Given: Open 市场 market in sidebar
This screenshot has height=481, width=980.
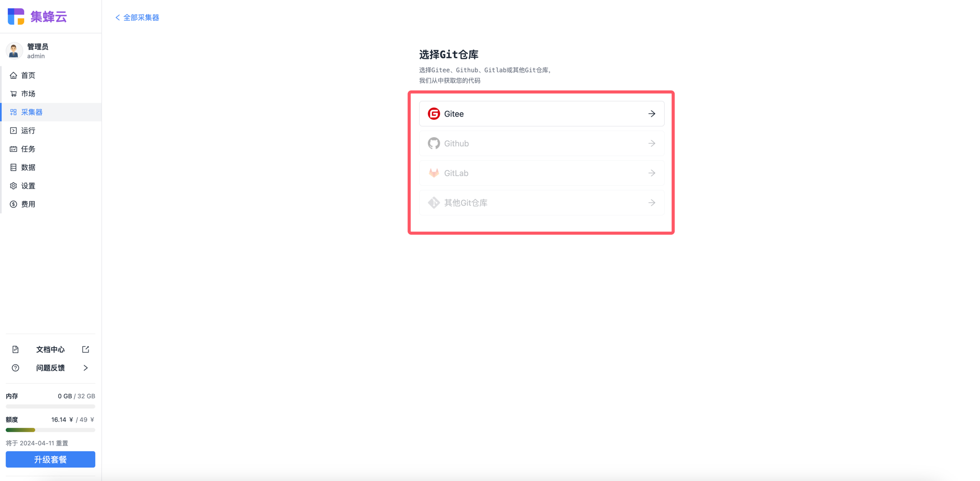Looking at the screenshot, I should 51,94.
